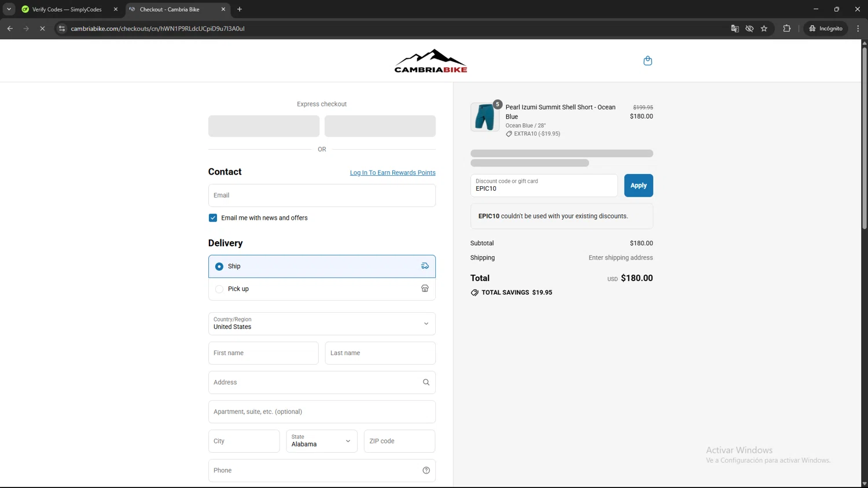Click the first express checkout button
The width and height of the screenshot is (868, 488).
pyautogui.click(x=264, y=126)
